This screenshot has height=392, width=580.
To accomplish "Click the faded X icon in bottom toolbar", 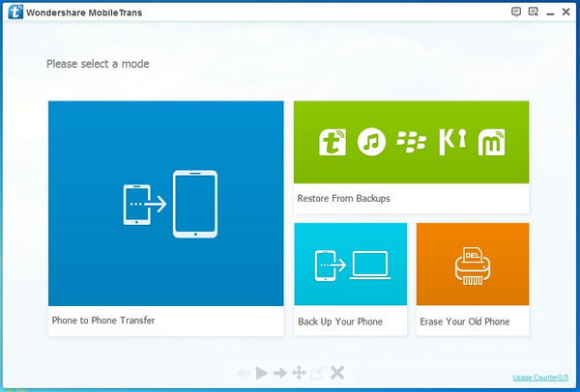I will tap(336, 373).
